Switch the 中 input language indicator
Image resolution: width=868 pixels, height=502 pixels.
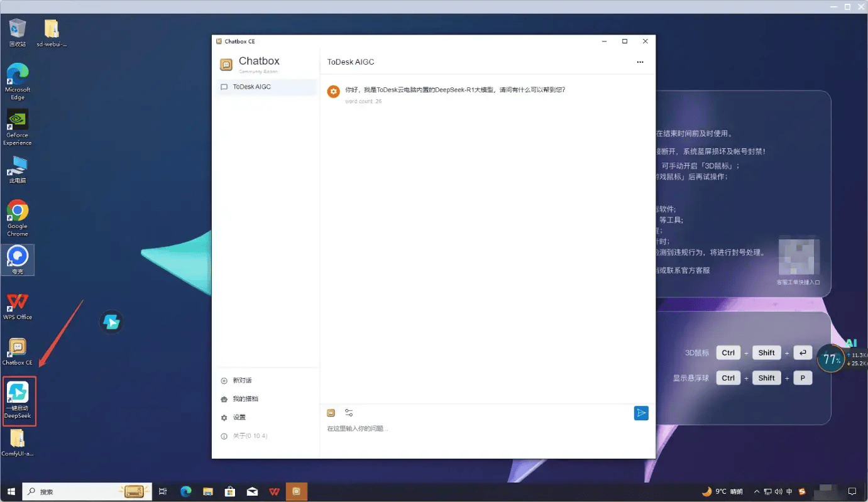point(789,491)
